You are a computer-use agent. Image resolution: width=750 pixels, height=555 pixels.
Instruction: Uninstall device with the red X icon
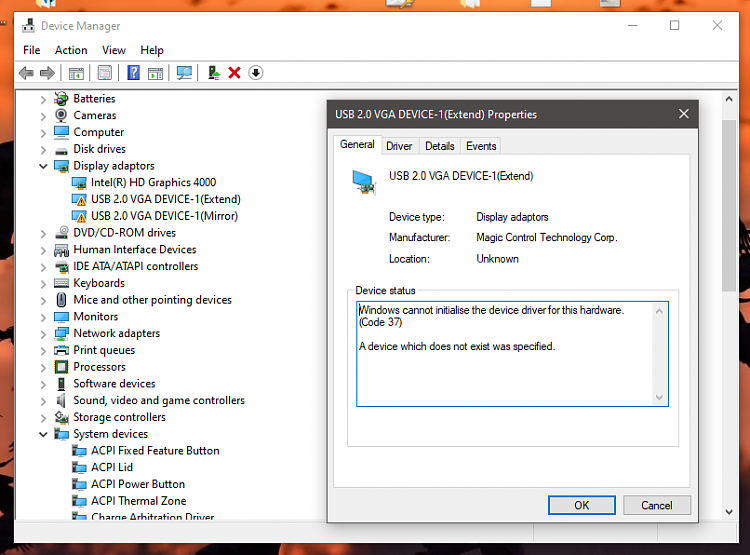(234, 73)
